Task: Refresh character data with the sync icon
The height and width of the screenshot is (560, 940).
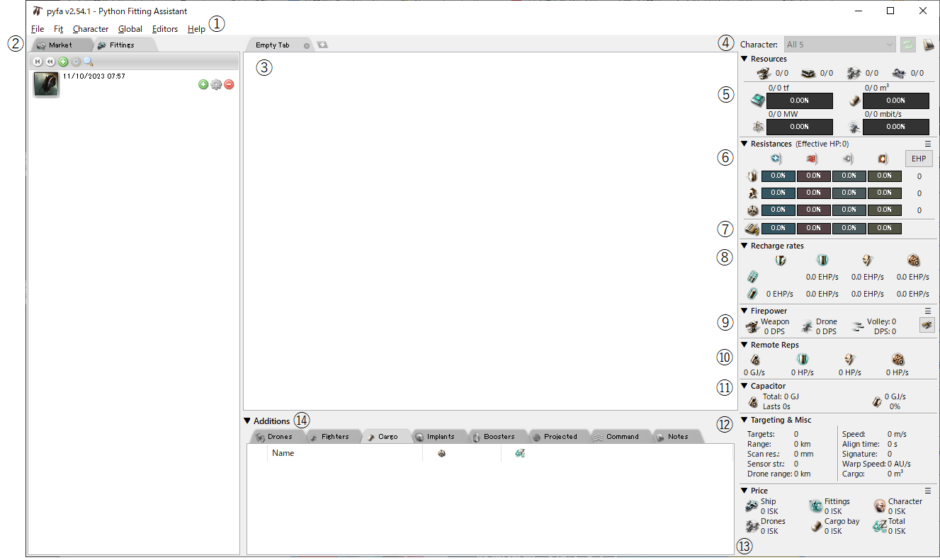Action: point(908,44)
